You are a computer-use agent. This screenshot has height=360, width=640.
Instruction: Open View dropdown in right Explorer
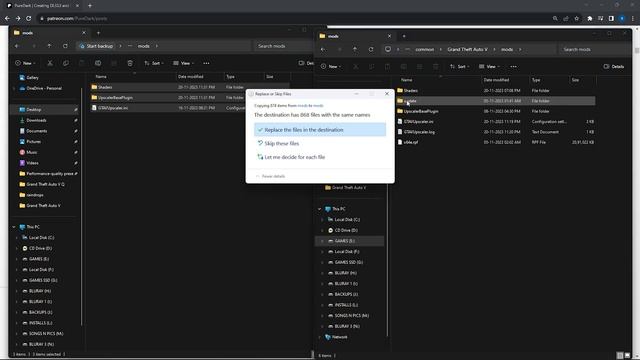click(x=489, y=67)
